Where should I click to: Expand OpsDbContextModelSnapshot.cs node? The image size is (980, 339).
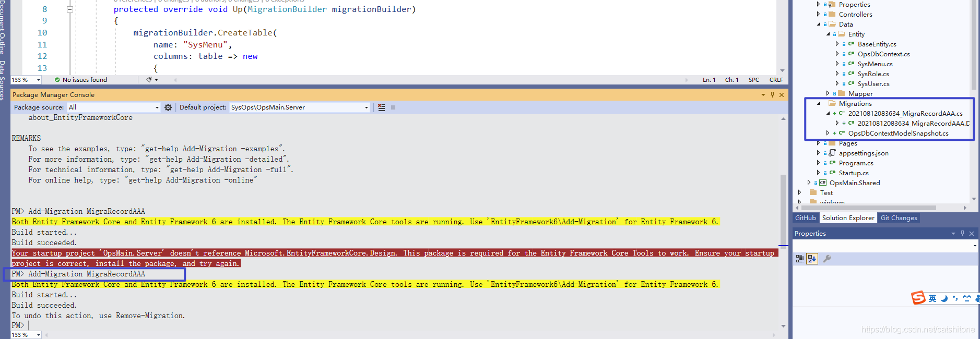[x=828, y=134]
